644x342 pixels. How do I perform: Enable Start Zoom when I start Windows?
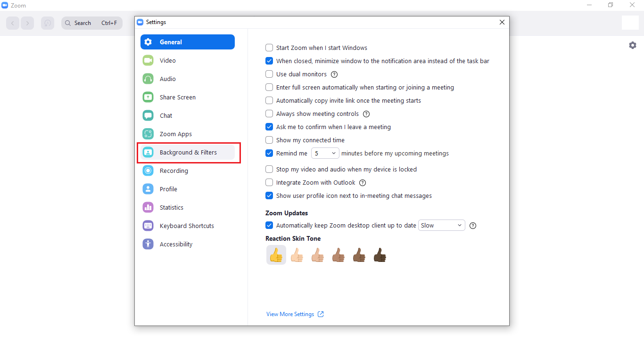pyautogui.click(x=269, y=48)
